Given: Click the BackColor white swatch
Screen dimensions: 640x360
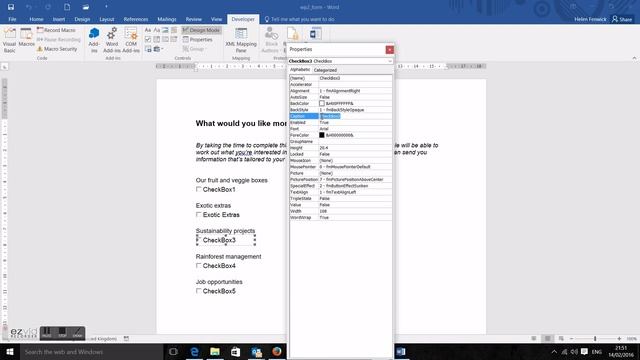Looking at the screenshot, I should point(322,104).
